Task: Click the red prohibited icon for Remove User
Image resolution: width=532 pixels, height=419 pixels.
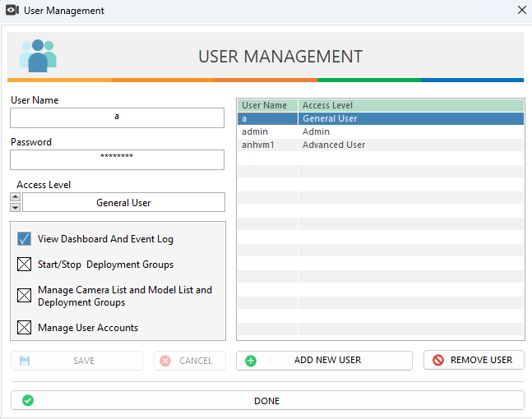Action: [438, 360]
